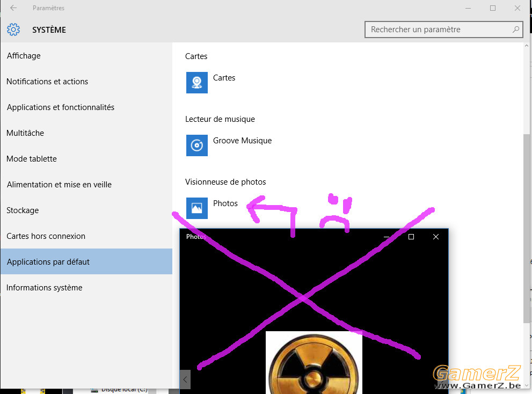Click the Système gear icon

13,30
